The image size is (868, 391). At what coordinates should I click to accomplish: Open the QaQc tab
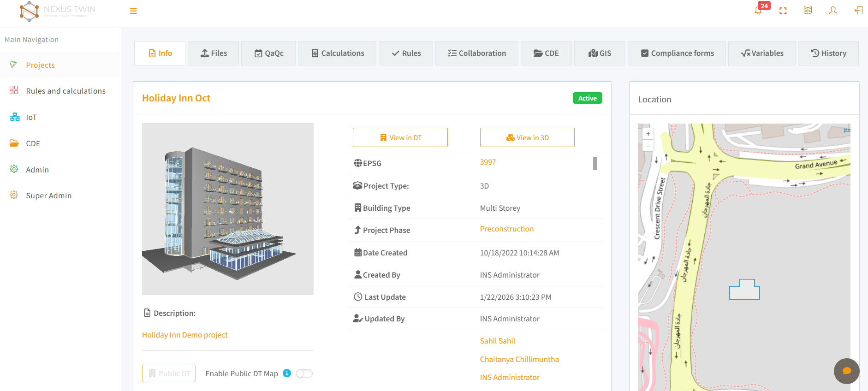click(268, 53)
